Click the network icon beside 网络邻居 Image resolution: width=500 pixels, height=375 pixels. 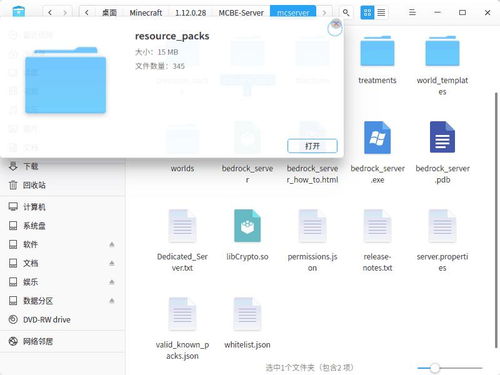point(13,341)
